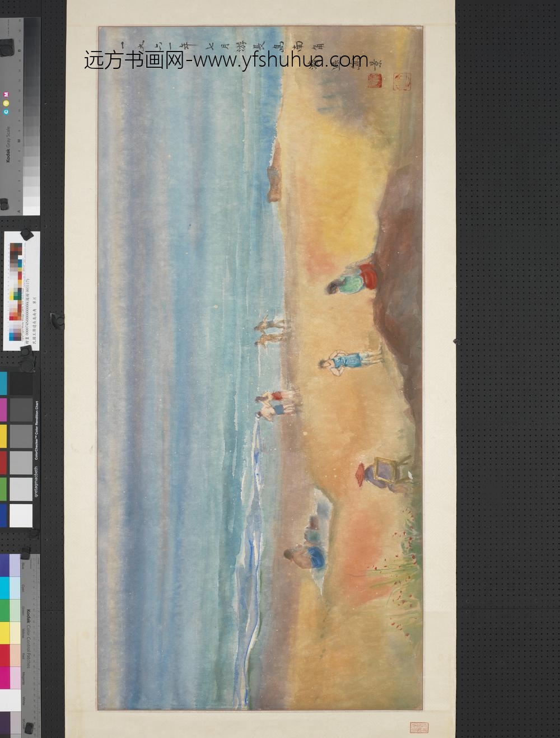
Task: Click the magenta M circle on Gray Scale card
Action: click(6, 94)
